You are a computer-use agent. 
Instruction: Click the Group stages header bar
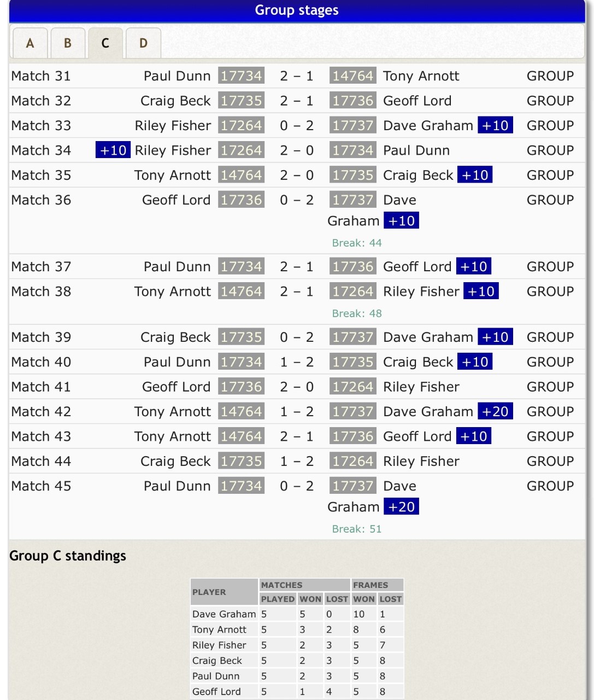click(297, 10)
